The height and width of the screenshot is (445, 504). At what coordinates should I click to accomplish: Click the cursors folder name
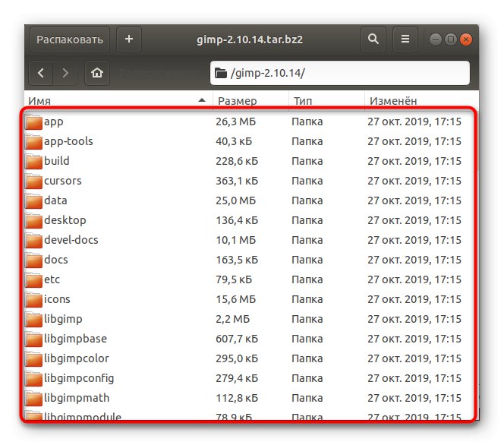[x=63, y=181]
